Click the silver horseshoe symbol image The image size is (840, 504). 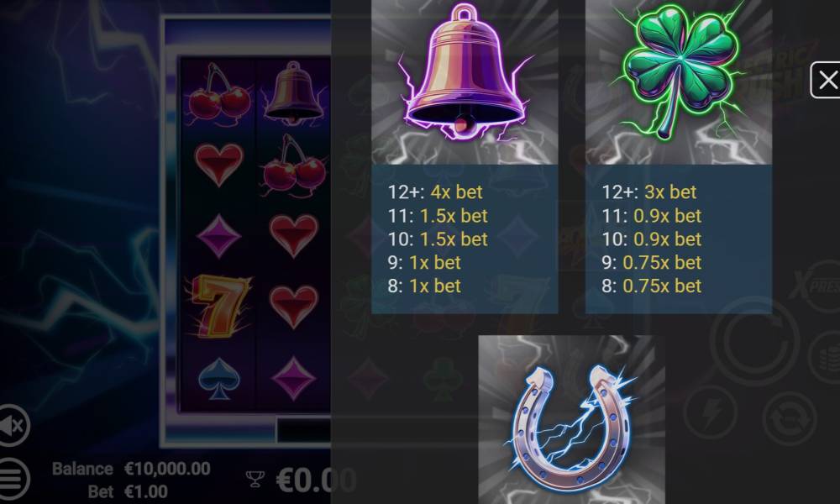pyautogui.click(x=571, y=420)
